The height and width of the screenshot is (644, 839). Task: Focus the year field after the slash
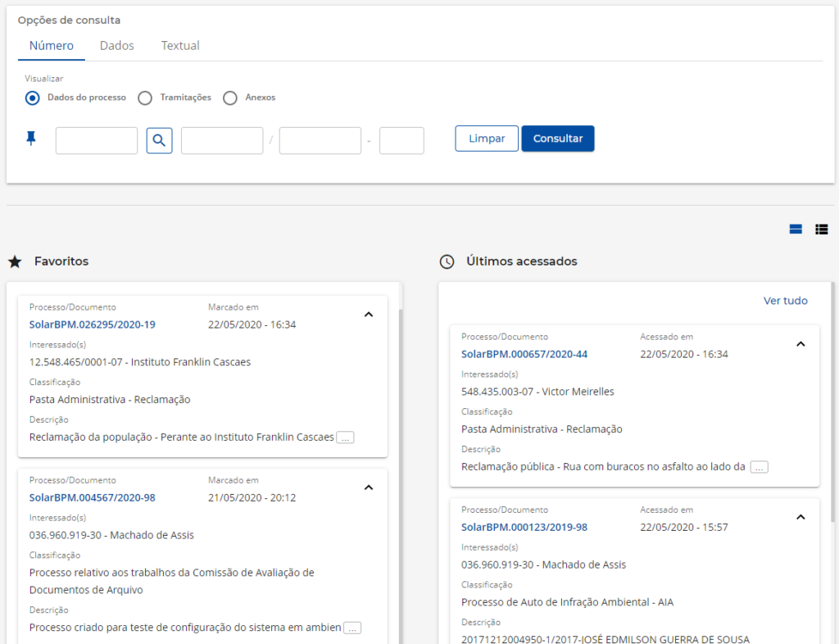point(320,141)
